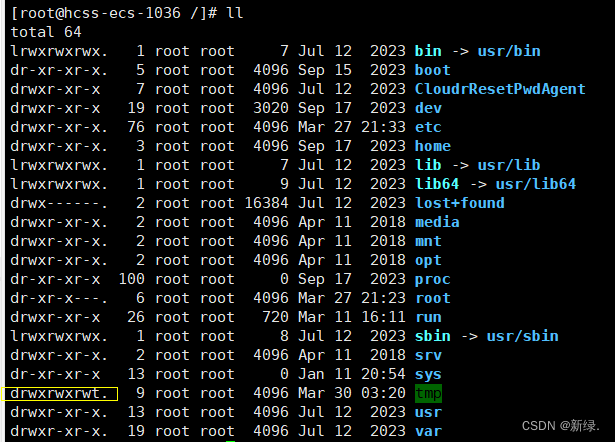Select the 'srv' directory name

click(x=428, y=355)
